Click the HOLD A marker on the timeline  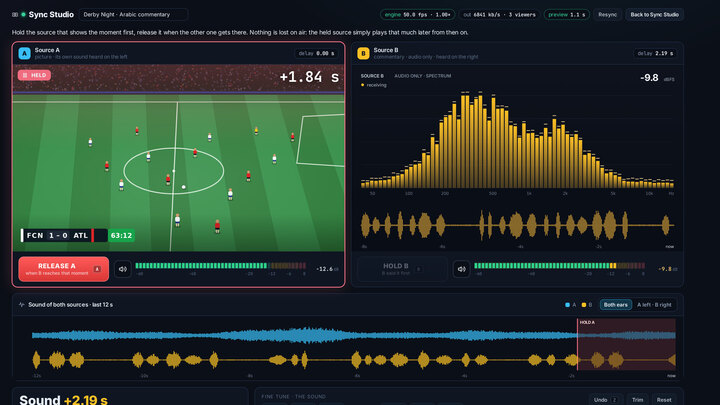point(587,322)
